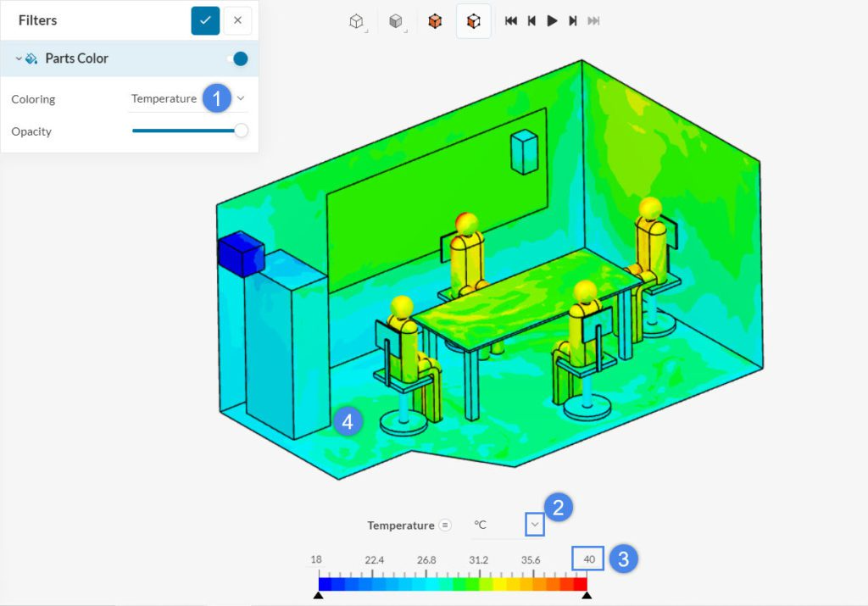This screenshot has height=606, width=868.
Task: Open the Temperature legend settings menu icon
Action: (445, 525)
